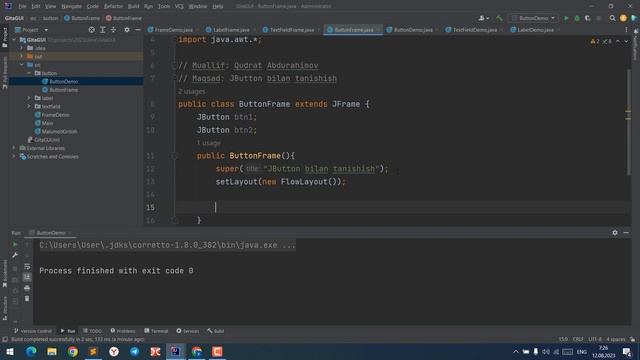Rerun ButtonDemo in Run panel
640x360 pixels.
click(x=15, y=244)
